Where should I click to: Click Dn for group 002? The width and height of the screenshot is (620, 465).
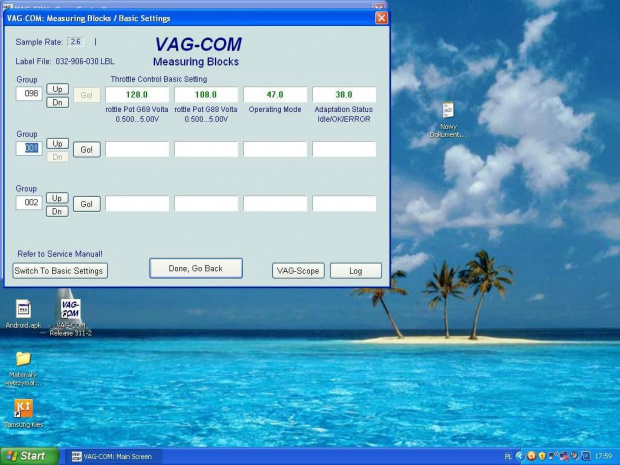pos(57,212)
